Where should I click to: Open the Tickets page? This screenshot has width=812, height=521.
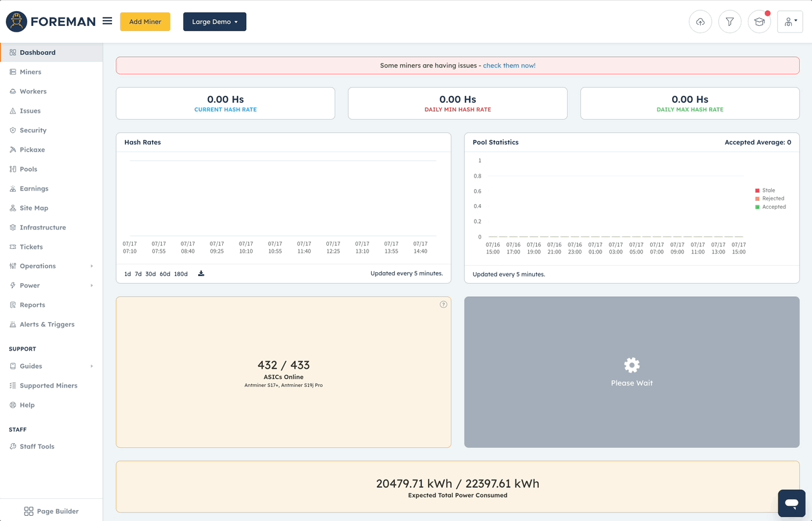point(31,247)
